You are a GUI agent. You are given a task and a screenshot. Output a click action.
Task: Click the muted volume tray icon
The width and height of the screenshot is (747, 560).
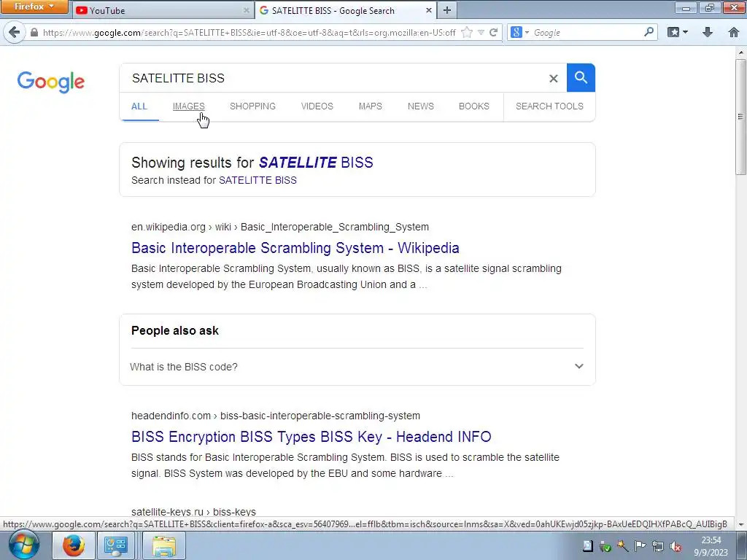coord(675,547)
